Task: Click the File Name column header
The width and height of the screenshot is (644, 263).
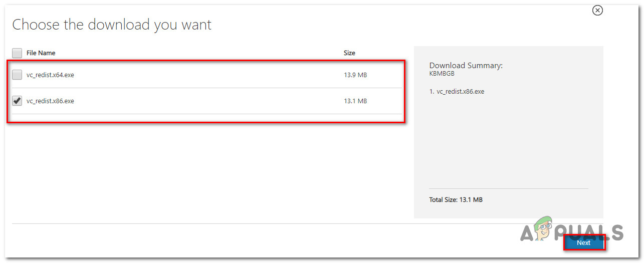Action: [41, 53]
